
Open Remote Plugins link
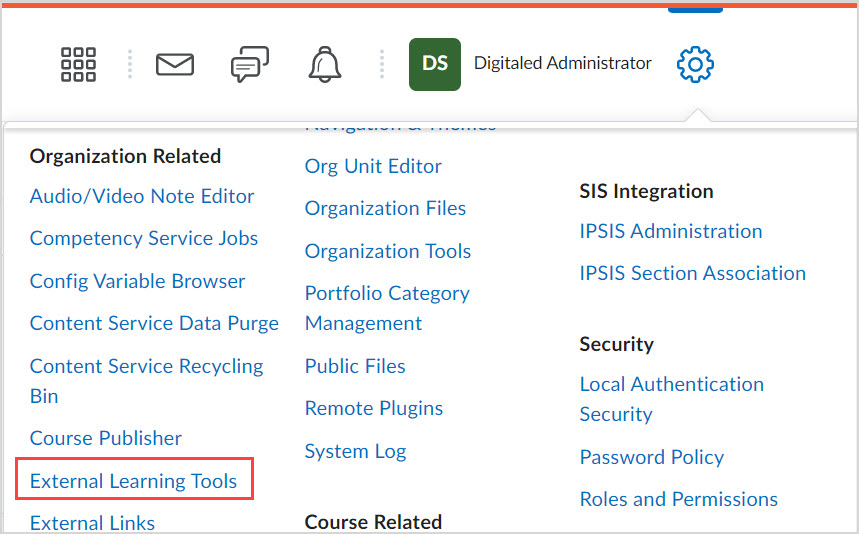pyautogui.click(x=374, y=408)
